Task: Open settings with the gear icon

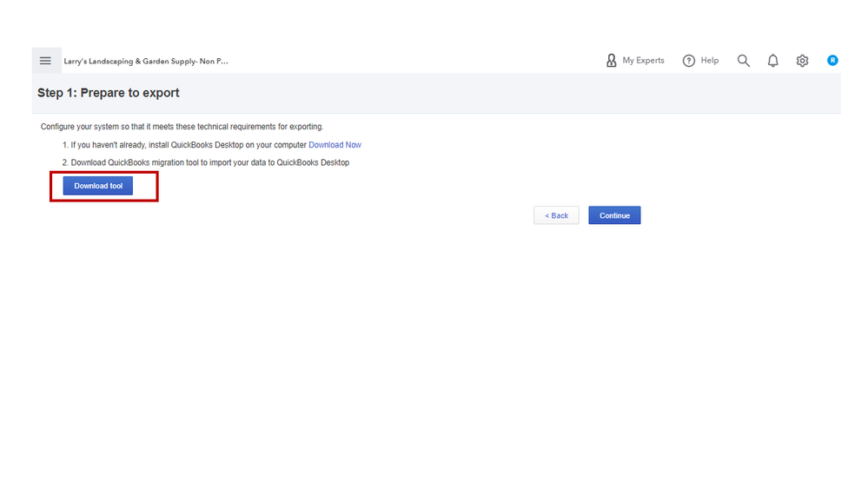Action: tap(802, 61)
